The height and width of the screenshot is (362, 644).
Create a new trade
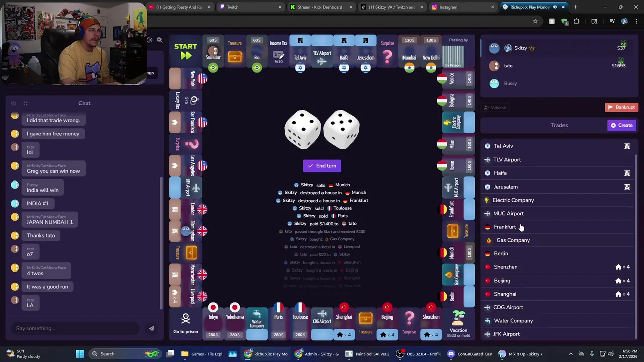point(622,125)
